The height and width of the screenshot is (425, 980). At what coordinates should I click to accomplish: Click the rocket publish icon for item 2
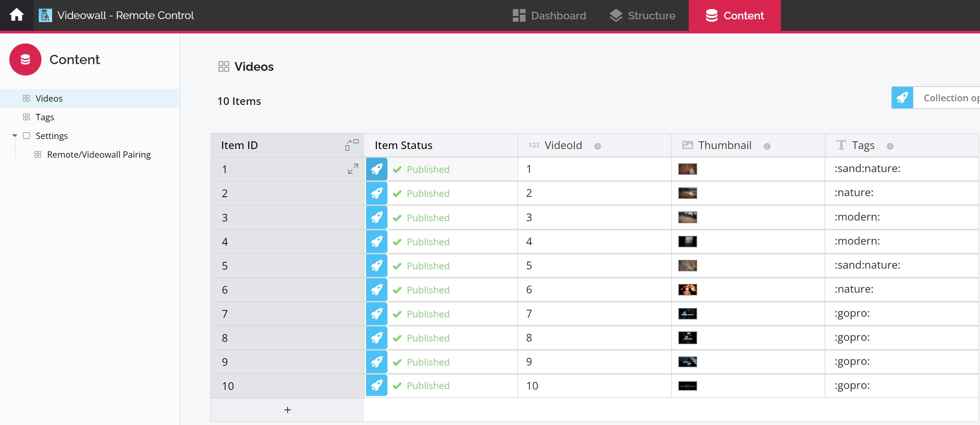coord(377,193)
